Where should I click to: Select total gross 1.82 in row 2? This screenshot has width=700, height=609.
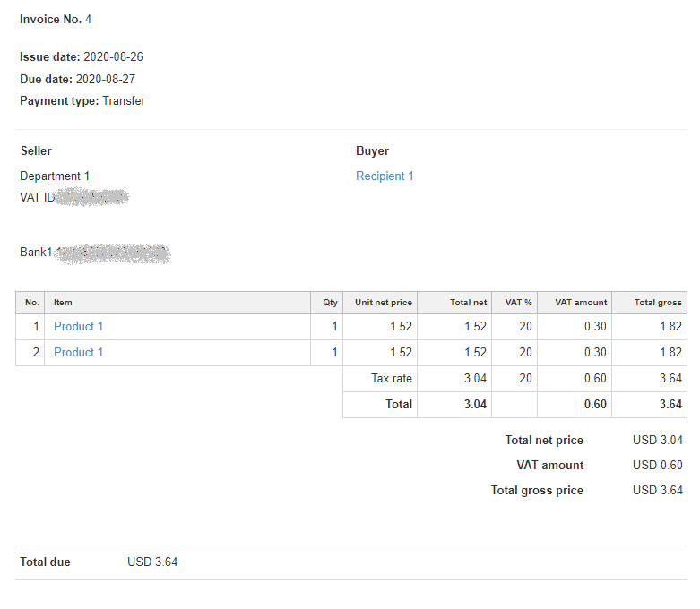(x=670, y=353)
